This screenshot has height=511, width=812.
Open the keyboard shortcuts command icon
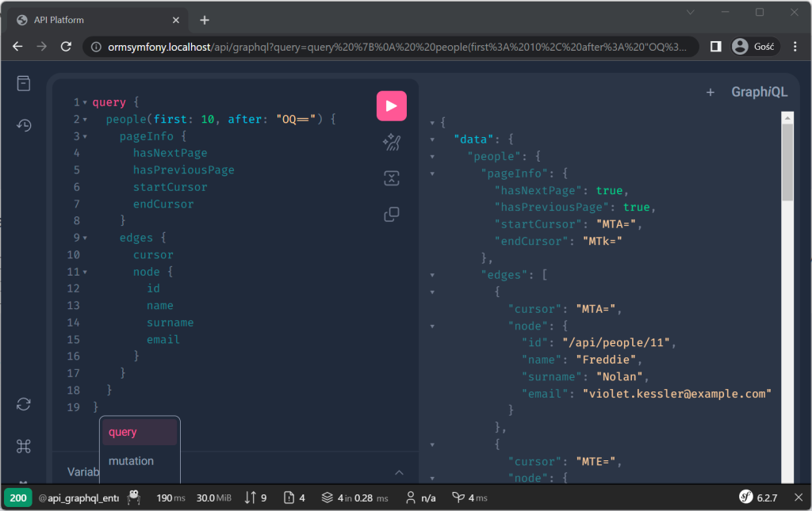[24, 446]
